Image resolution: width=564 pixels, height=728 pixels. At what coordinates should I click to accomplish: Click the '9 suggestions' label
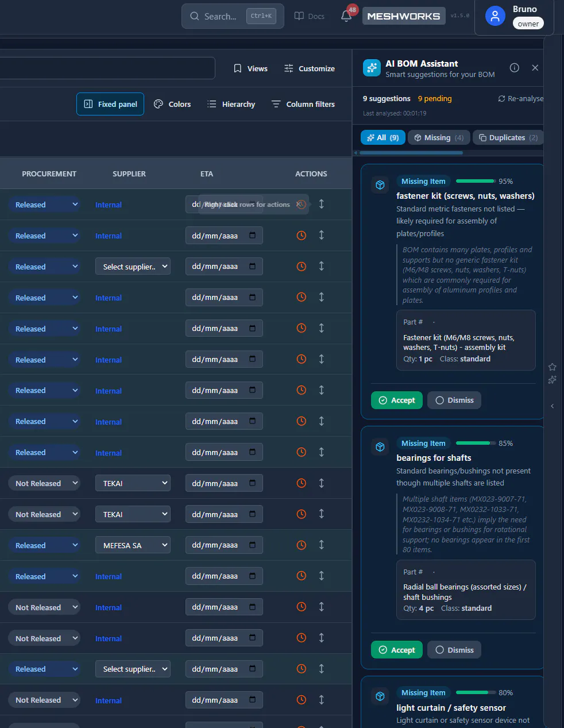[x=387, y=98]
